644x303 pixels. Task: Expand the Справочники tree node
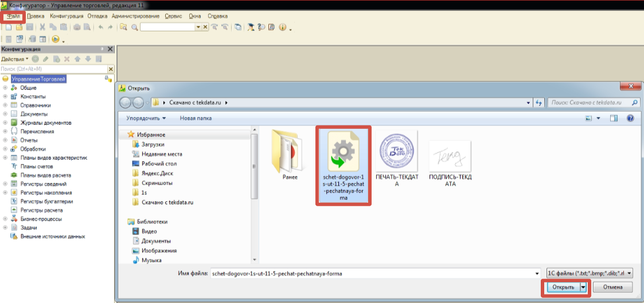(5, 105)
